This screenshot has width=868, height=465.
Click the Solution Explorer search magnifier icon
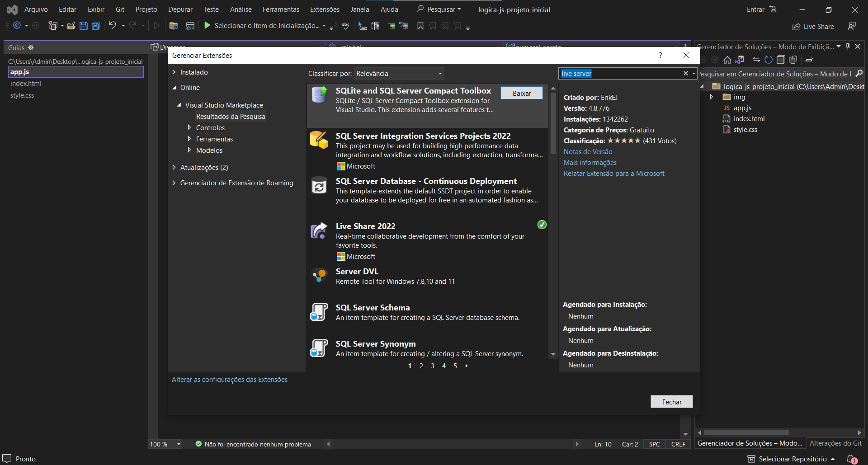[x=859, y=74]
